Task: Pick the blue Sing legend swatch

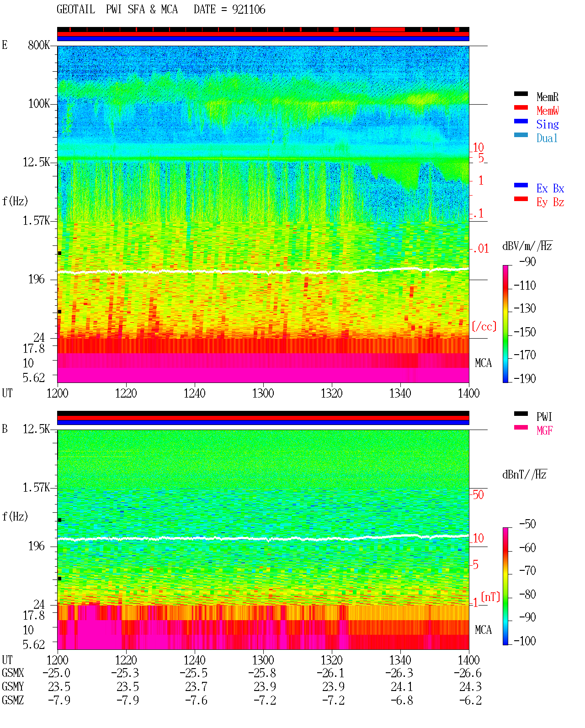Action: [521, 121]
